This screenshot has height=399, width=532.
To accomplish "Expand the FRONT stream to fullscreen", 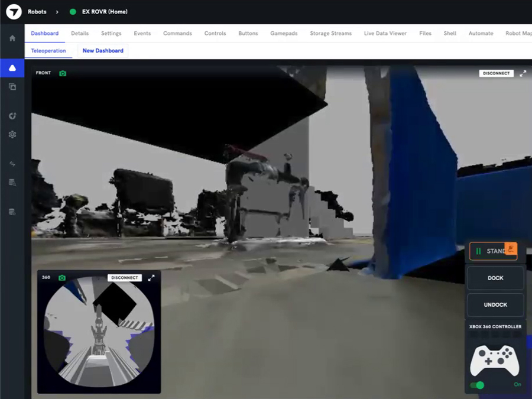I will [x=523, y=73].
